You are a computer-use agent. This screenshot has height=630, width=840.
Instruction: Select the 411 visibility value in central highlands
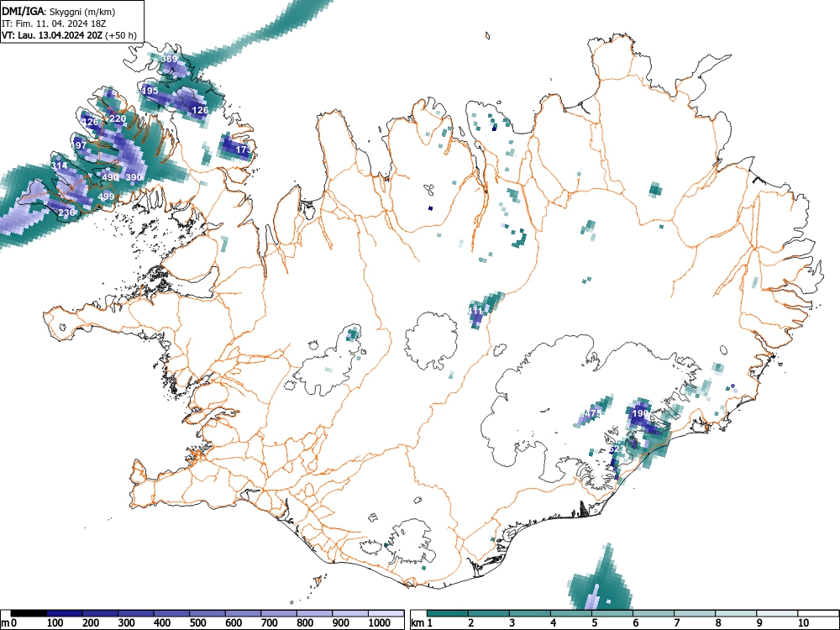[x=476, y=310]
